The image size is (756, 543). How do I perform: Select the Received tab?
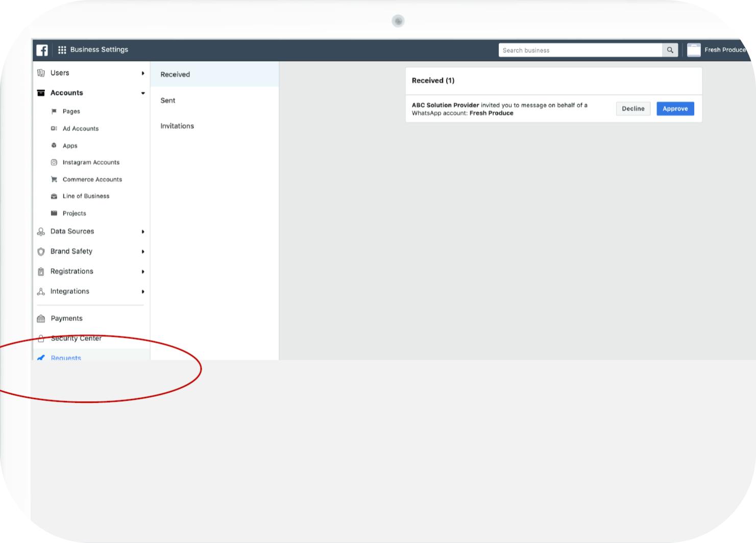214,75
